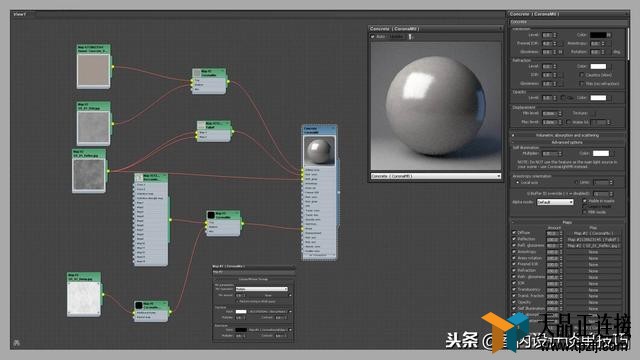The image size is (640, 360).
Task: Click the Refl. glossiness amount field
Action: point(552,246)
